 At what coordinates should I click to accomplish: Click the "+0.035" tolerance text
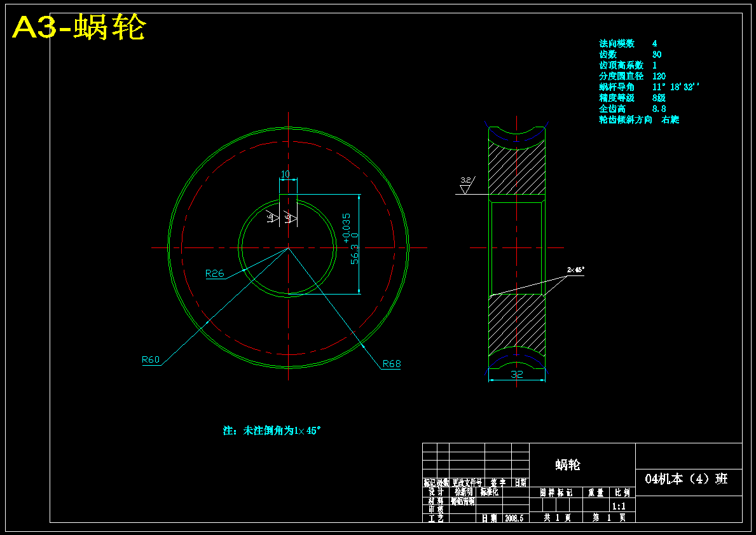tap(346, 228)
